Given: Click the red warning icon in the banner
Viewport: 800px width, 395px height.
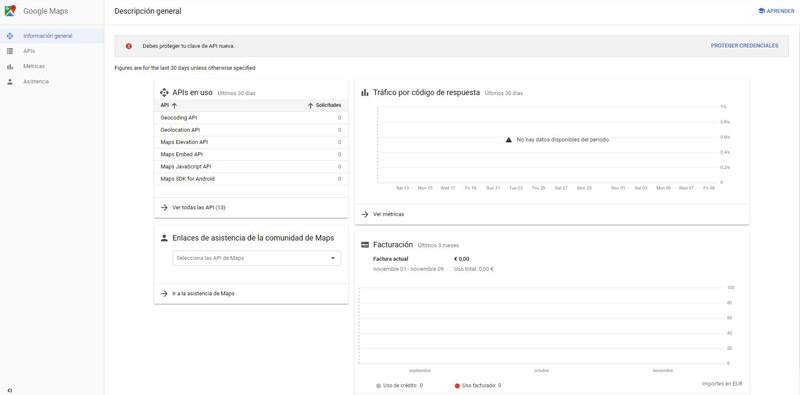Looking at the screenshot, I should click(x=129, y=46).
